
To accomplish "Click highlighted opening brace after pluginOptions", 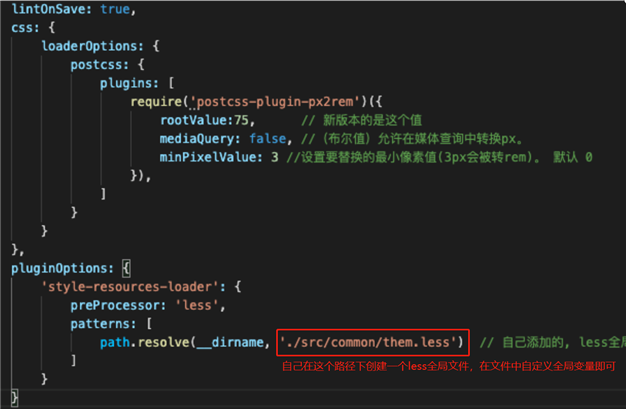I will pos(126,268).
